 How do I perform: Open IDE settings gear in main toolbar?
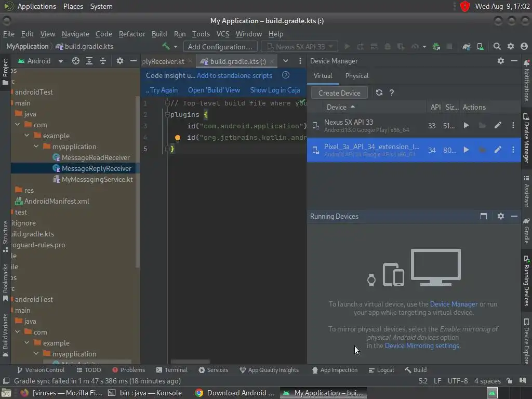511,46
